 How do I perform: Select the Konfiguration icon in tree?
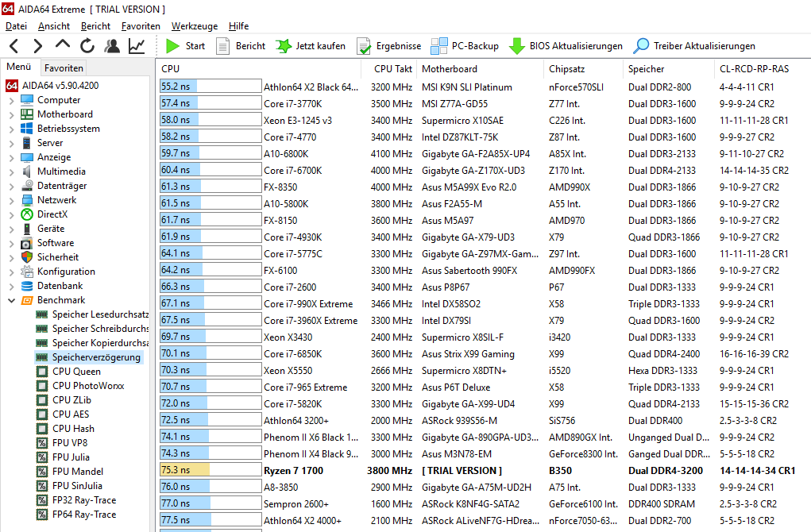[x=27, y=272]
